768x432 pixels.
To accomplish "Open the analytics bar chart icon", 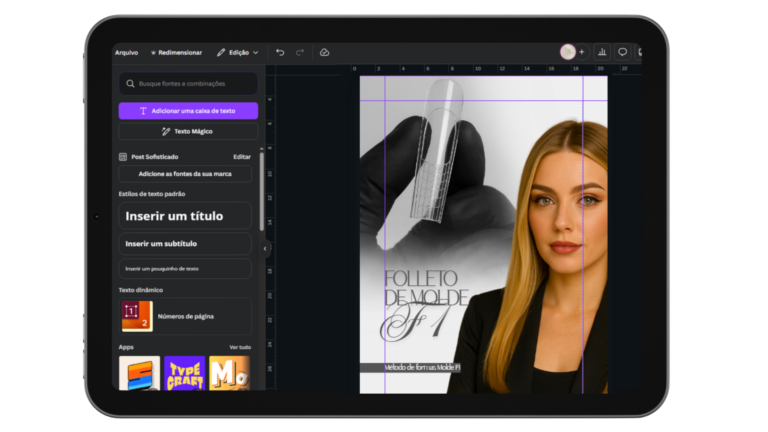I will (602, 52).
